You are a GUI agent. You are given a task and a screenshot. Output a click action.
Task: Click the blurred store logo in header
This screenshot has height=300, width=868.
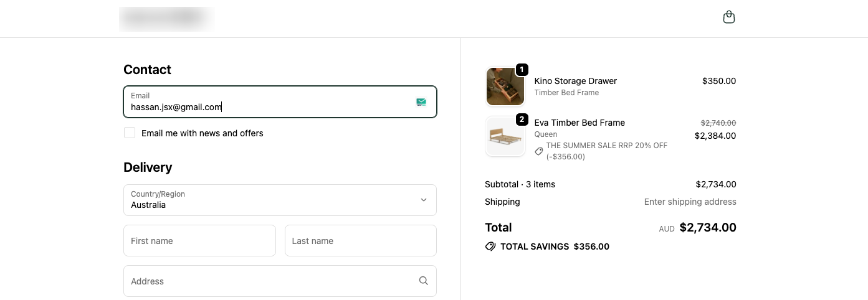[167, 19]
